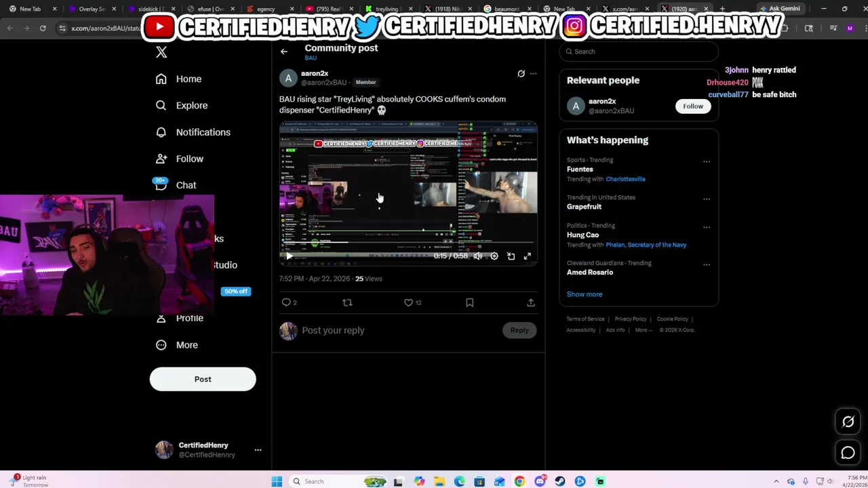Open File Explorer from the taskbar
The image size is (868, 488).
[439, 481]
